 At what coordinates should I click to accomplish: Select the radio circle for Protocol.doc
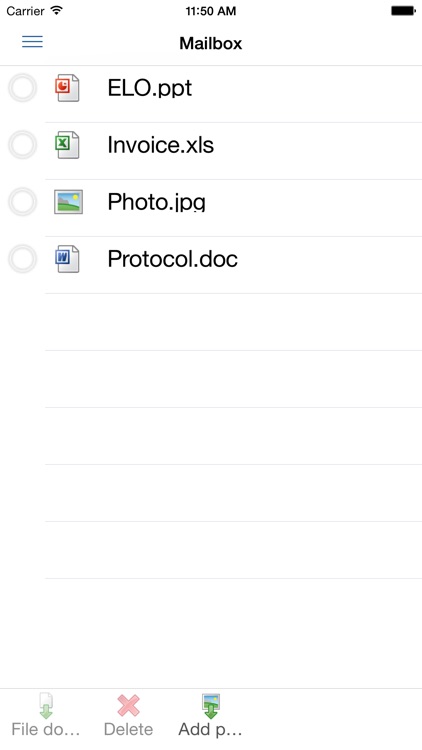pos(22,259)
